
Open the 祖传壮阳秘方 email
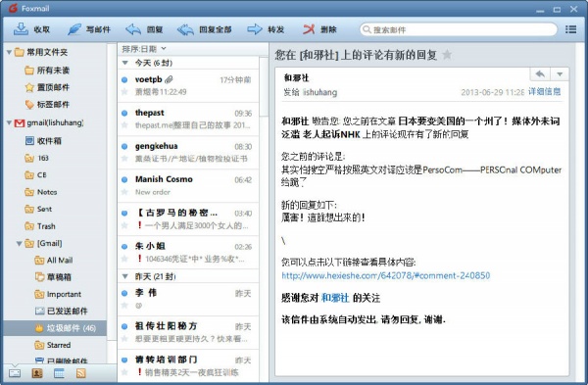pyautogui.click(x=188, y=333)
